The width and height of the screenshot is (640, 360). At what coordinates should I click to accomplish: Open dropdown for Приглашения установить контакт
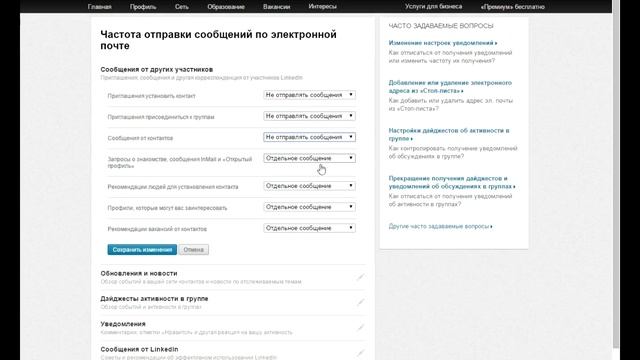point(309,95)
